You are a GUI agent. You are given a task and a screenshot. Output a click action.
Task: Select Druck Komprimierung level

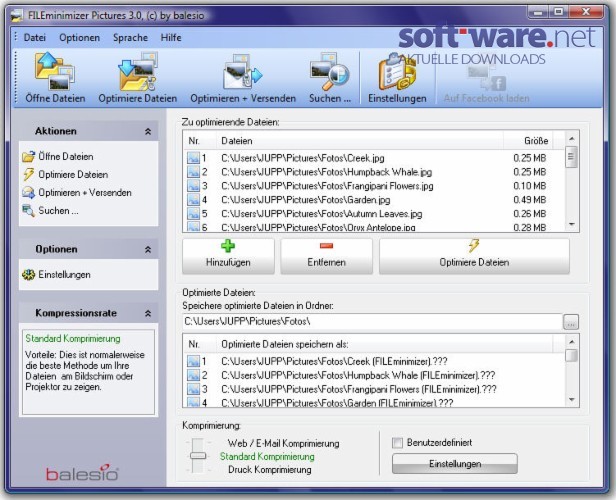point(270,469)
